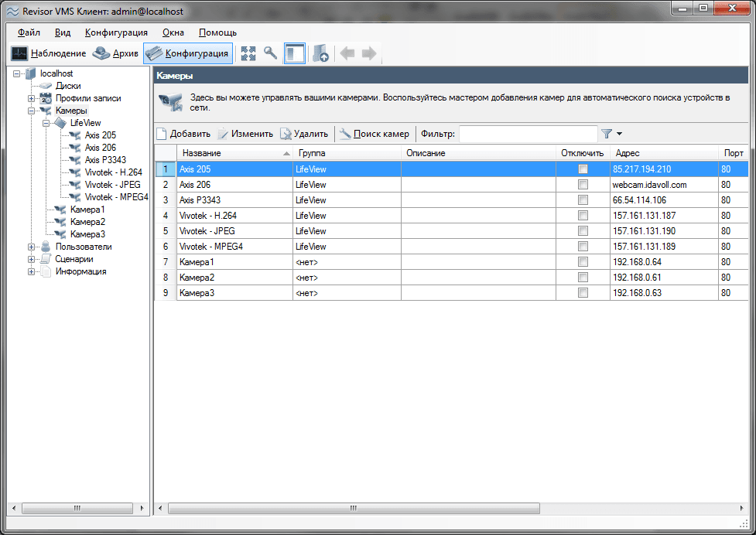Open the filter options dropdown arrow
Viewport: 756px width, 535px height.
(x=620, y=134)
